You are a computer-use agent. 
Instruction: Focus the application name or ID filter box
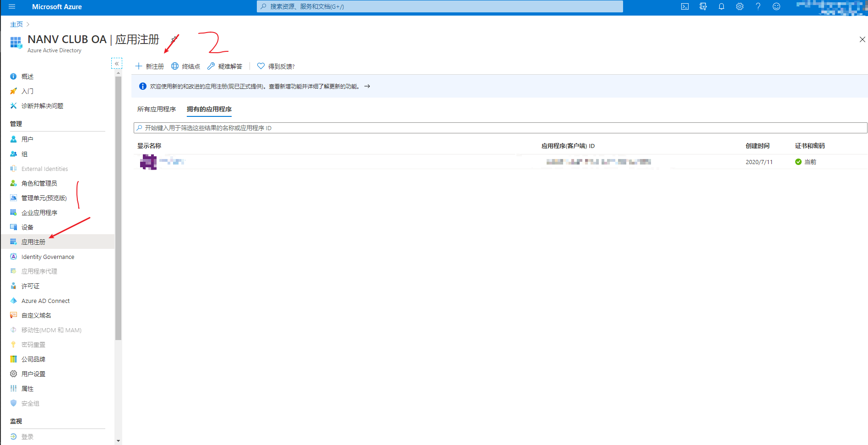(x=500, y=128)
